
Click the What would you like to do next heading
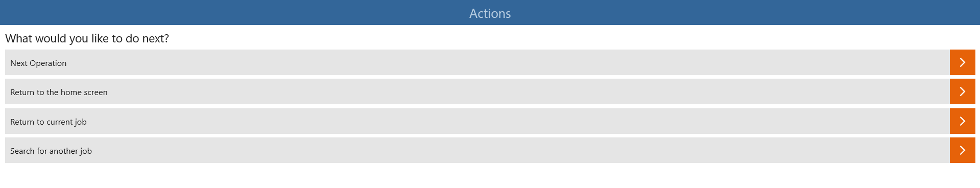coord(87,38)
